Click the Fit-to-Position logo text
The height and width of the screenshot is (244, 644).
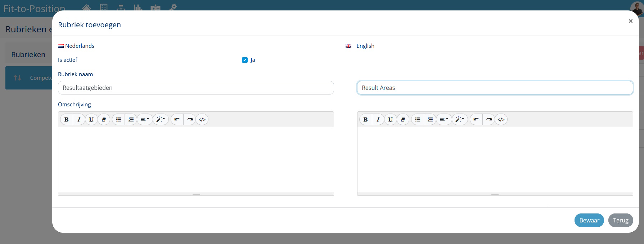coord(34,9)
